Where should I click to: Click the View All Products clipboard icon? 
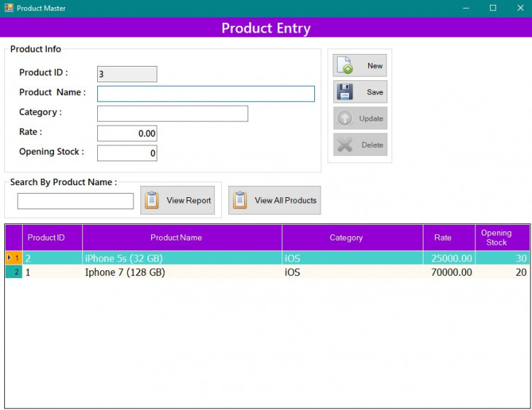tap(240, 200)
